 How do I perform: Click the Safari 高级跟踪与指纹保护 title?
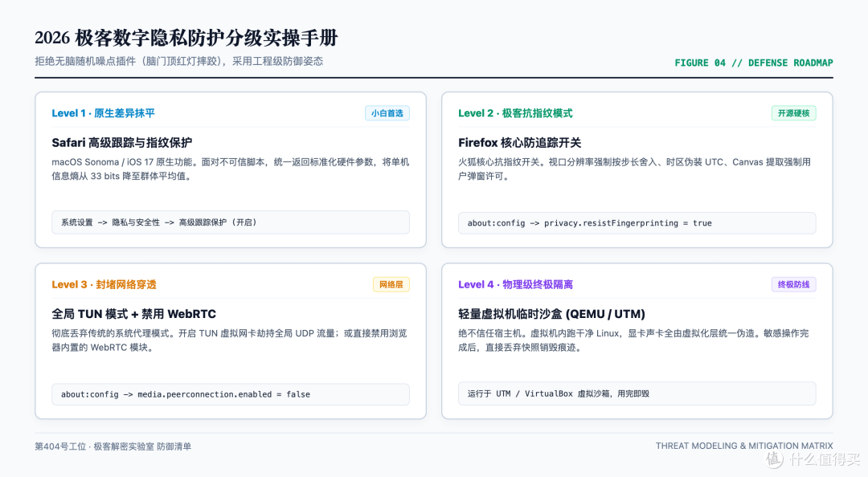coord(122,143)
